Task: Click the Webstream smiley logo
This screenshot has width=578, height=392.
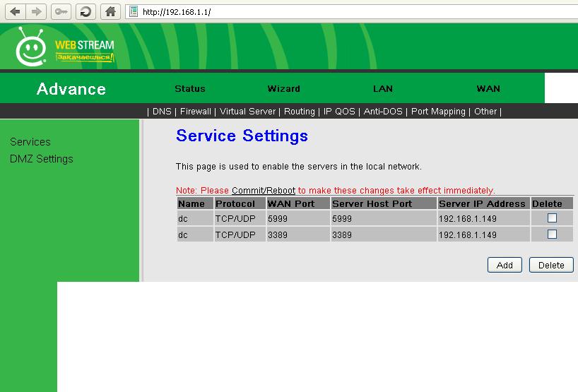Action: (x=31, y=48)
